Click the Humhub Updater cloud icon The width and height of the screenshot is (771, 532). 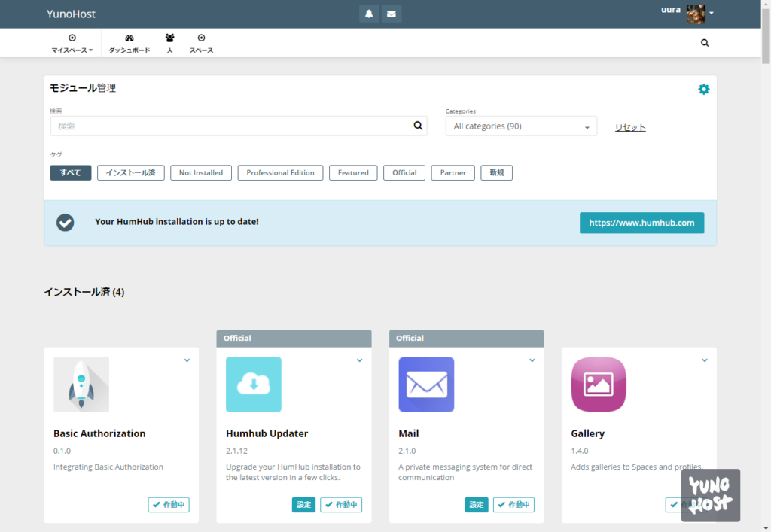point(254,385)
